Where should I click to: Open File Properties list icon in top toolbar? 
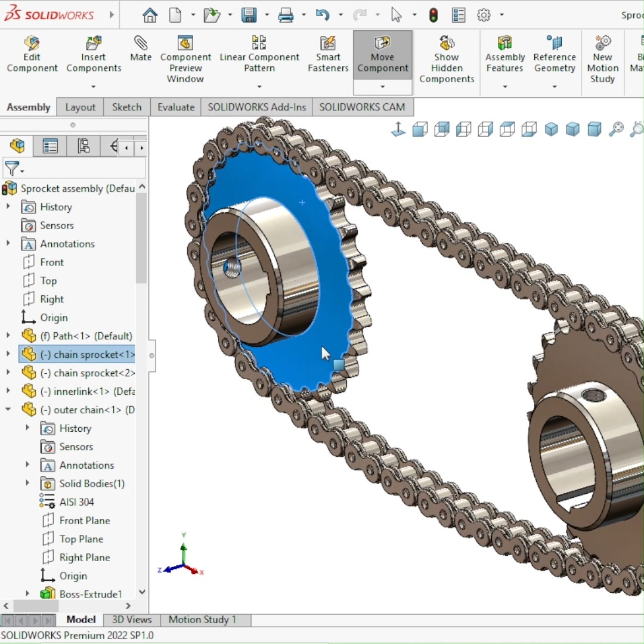(x=459, y=15)
